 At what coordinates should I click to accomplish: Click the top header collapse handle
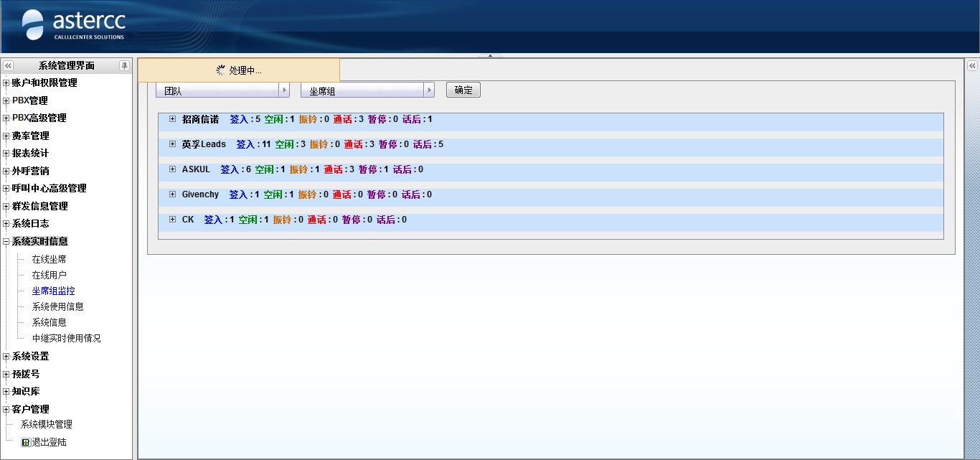[490, 55]
